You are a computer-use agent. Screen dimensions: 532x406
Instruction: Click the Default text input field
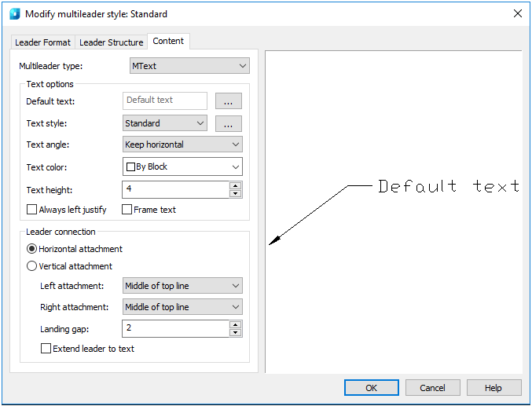[x=165, y=101]
